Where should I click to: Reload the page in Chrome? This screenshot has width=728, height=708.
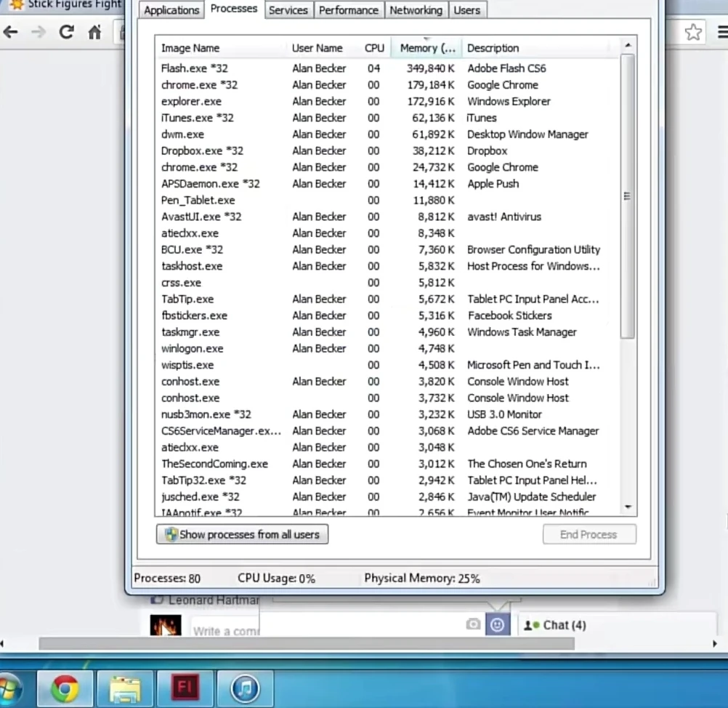(x=66, y=32)
